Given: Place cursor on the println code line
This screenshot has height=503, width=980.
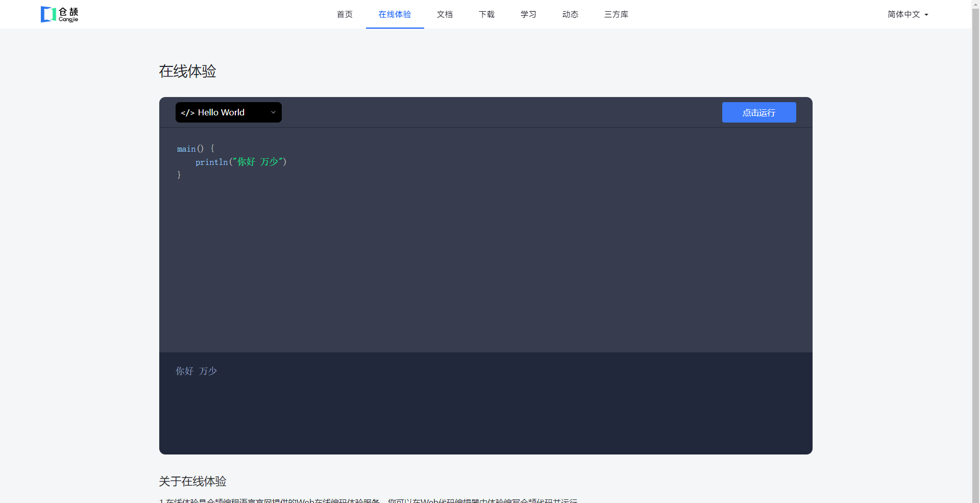Looking at the screenshot, I should [x=241, y=162].
